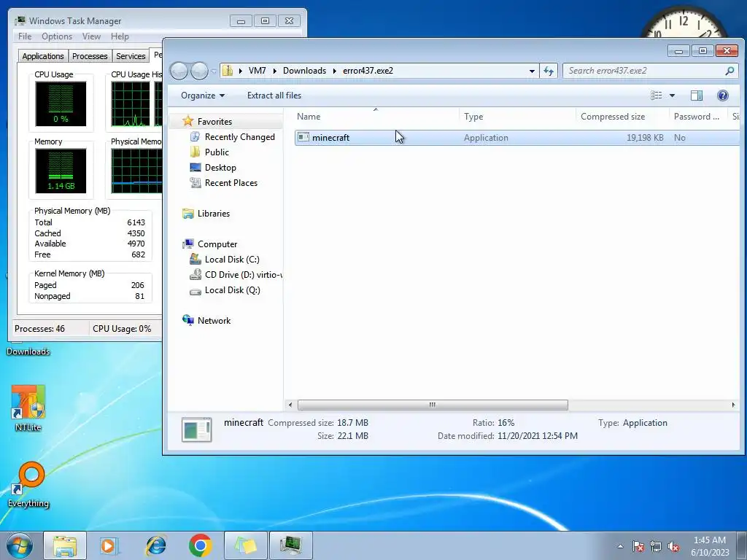This screenshot has height=560, width=747.
Task: Click the Task Manager taskbar icon
Action: [291, 545]
